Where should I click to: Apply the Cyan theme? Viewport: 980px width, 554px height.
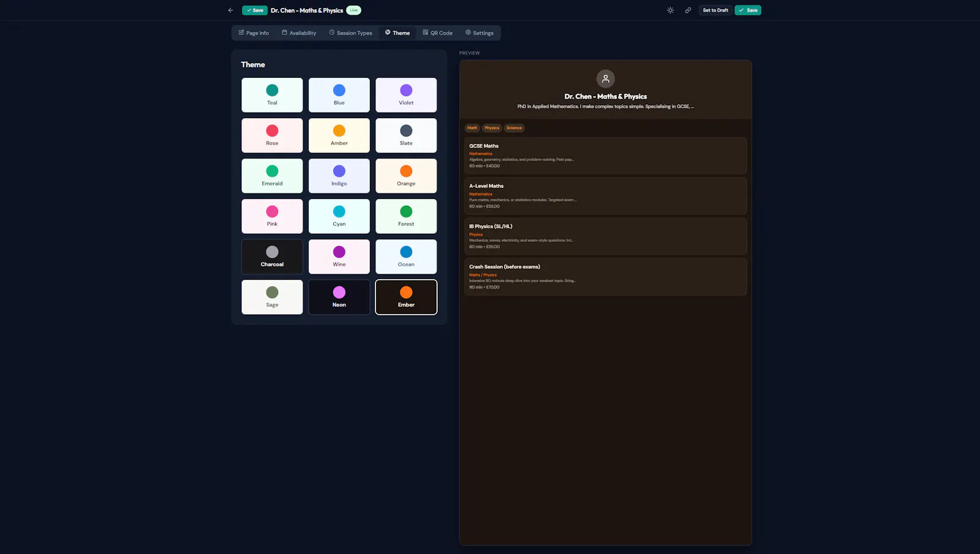point(339,216)
